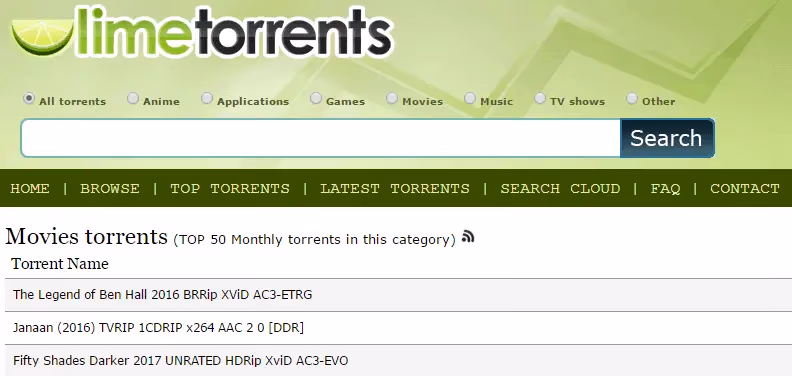Click the Search button
The height and width of the screenshot is (376, 792).
point(667,138)
